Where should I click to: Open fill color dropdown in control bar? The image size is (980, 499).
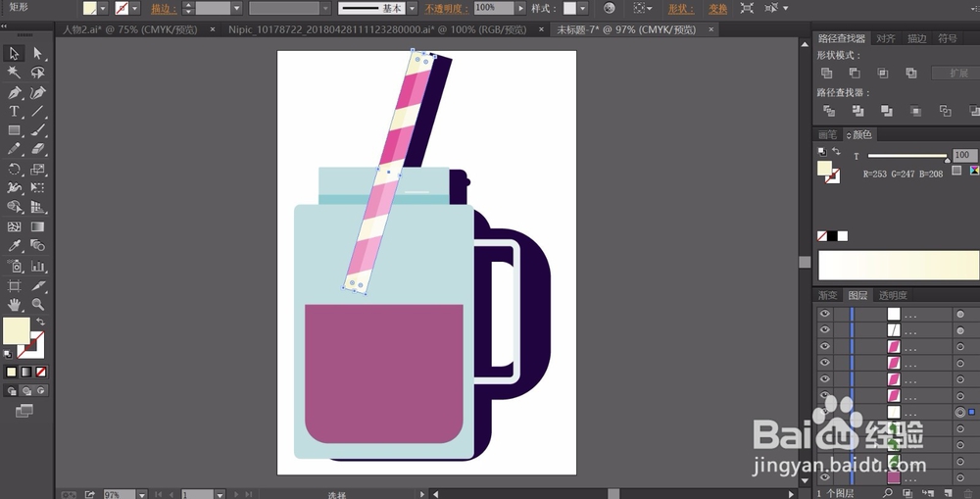pos(103,8)
